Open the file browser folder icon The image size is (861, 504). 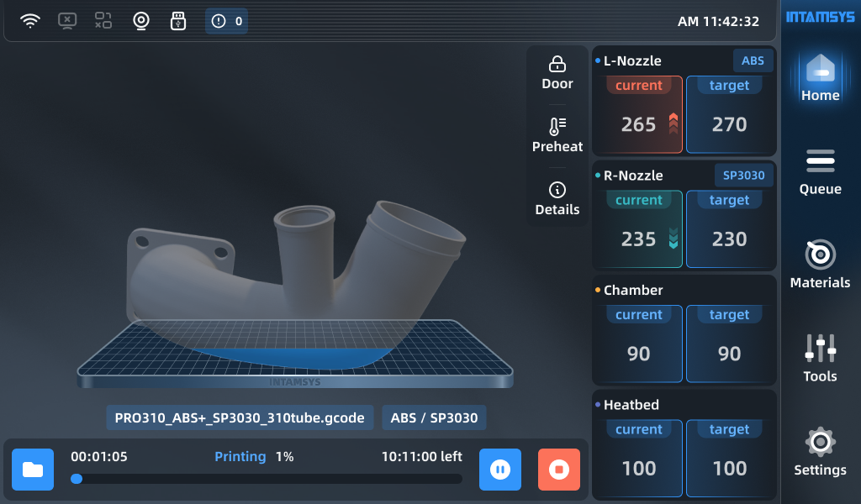coord(32,470)
